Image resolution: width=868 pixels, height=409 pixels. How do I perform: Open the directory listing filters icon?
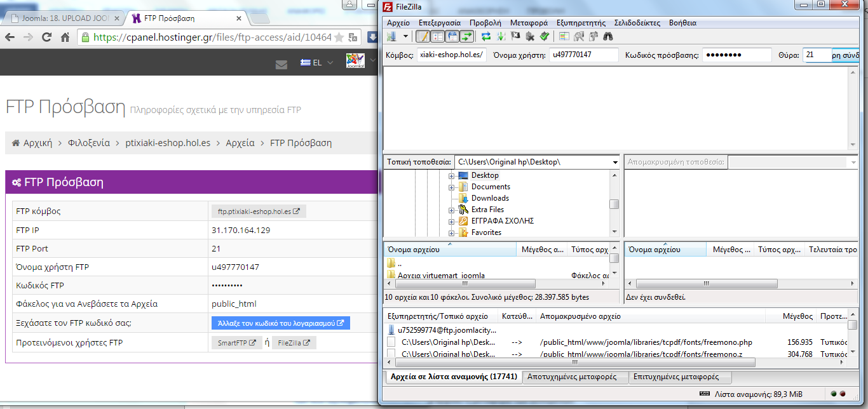click(x=564, y=37)
